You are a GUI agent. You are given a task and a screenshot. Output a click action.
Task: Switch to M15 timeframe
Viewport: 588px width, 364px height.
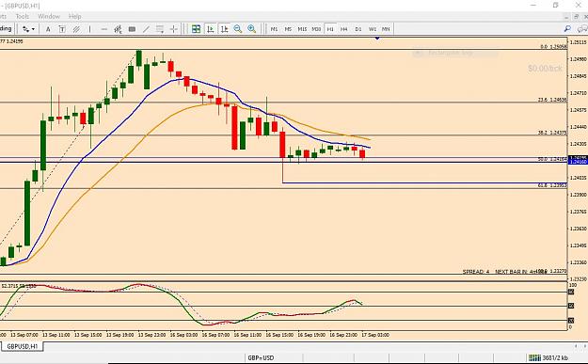(x=302, y=29)
